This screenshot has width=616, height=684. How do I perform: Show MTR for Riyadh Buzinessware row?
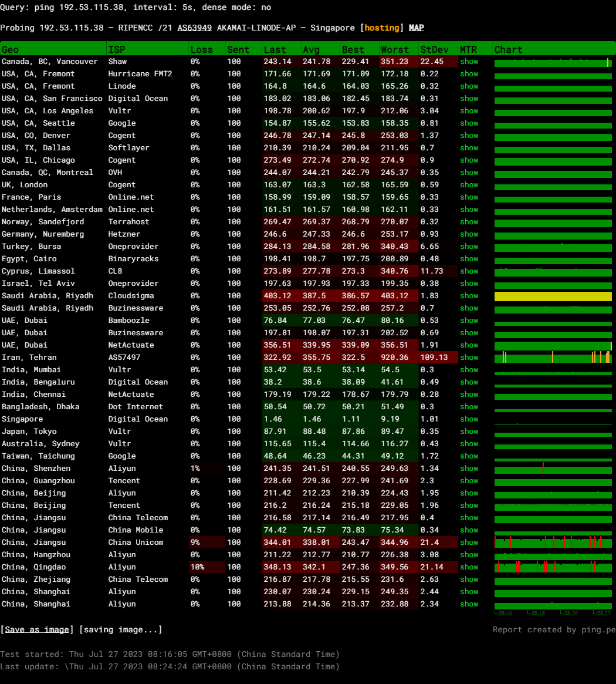click(469, 308)
